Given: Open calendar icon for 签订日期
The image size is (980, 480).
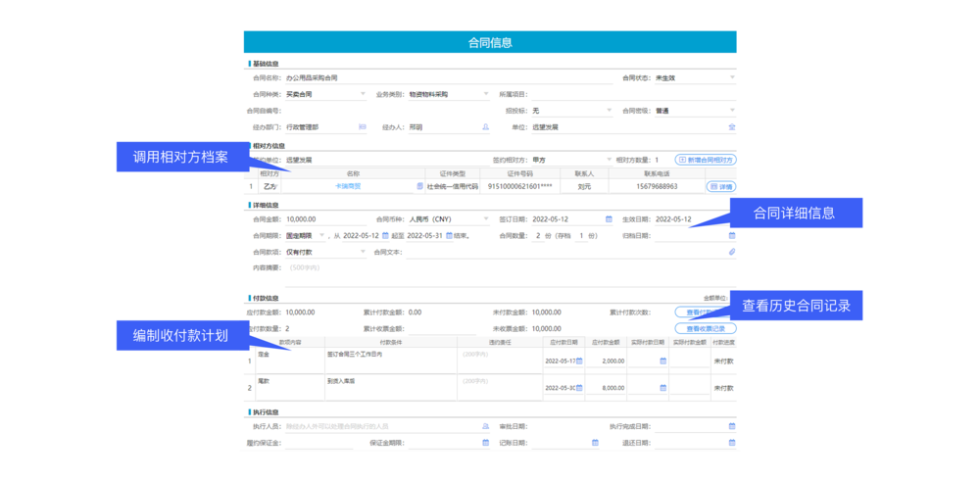Looking at the screenshot, I should 609,219.
